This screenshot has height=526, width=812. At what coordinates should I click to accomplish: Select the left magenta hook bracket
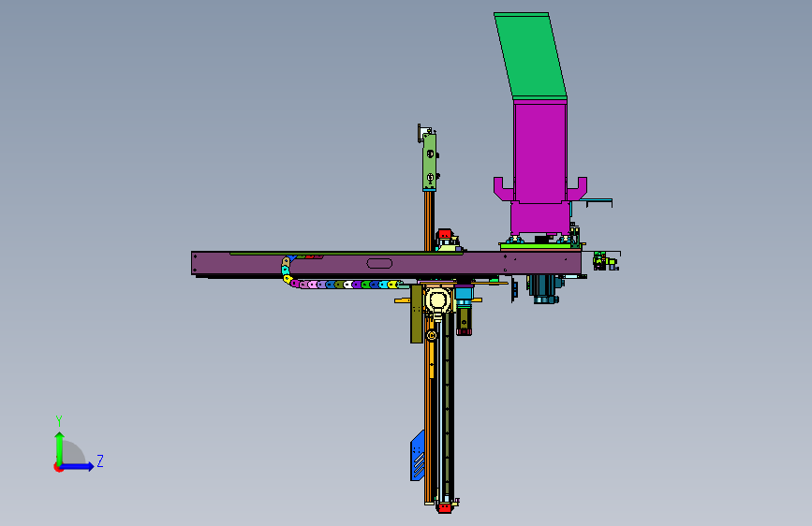coord(502,189)
